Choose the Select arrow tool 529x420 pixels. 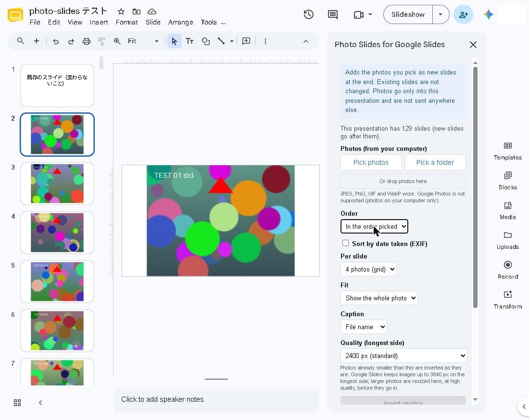click(175, 41)
